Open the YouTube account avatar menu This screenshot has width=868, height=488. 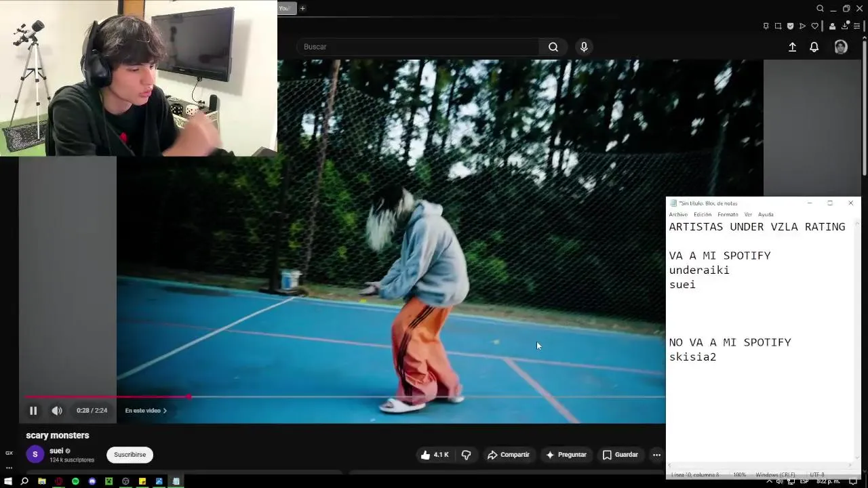click(841, 47)
